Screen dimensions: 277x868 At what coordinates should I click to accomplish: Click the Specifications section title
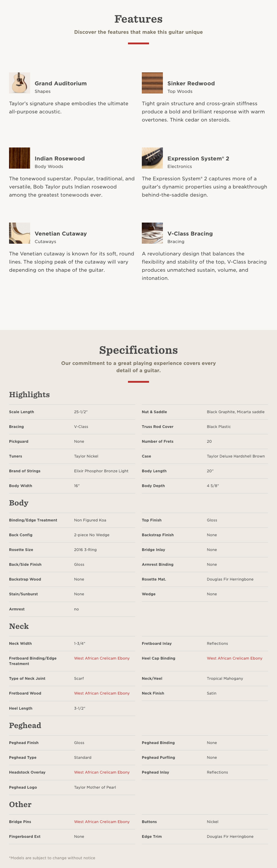[138, 350]
